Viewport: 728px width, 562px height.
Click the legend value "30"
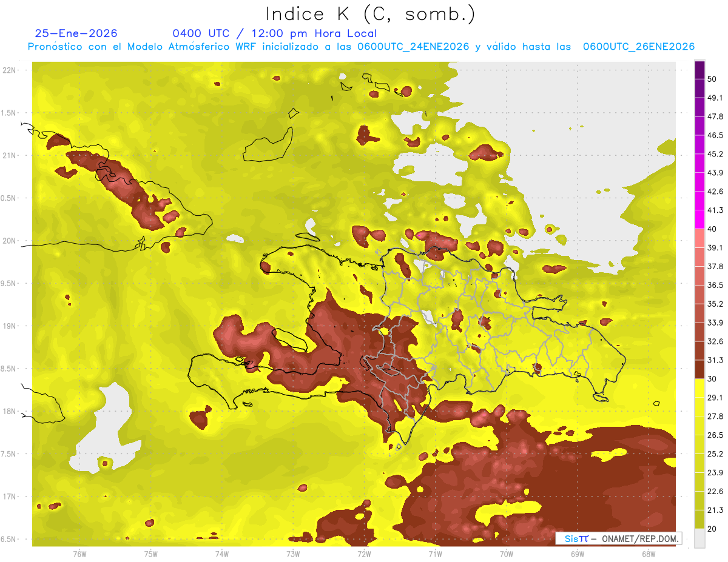pyautogui.click(x=713, y=379)
